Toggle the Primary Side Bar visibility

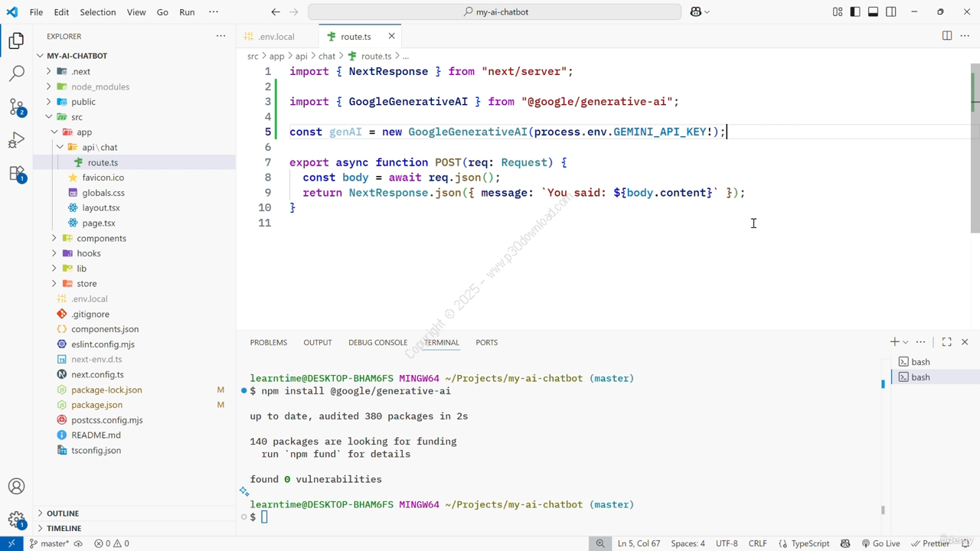(x=855, y=11)
